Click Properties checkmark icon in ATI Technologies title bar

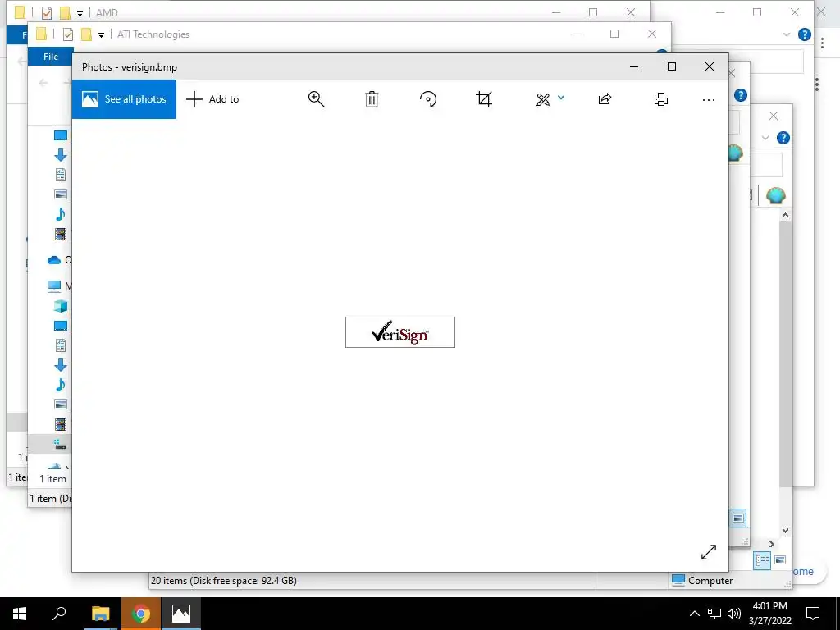tap(67, 34)
